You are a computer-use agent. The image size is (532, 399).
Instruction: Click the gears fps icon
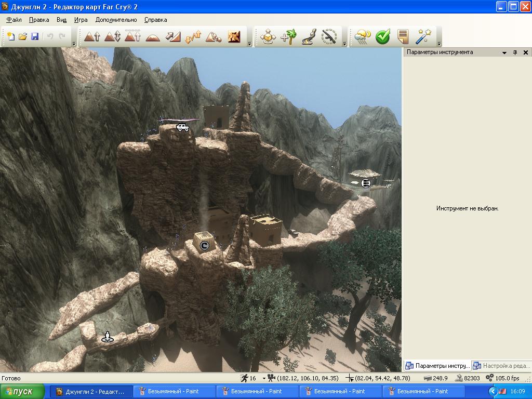[x=489, y=378]
